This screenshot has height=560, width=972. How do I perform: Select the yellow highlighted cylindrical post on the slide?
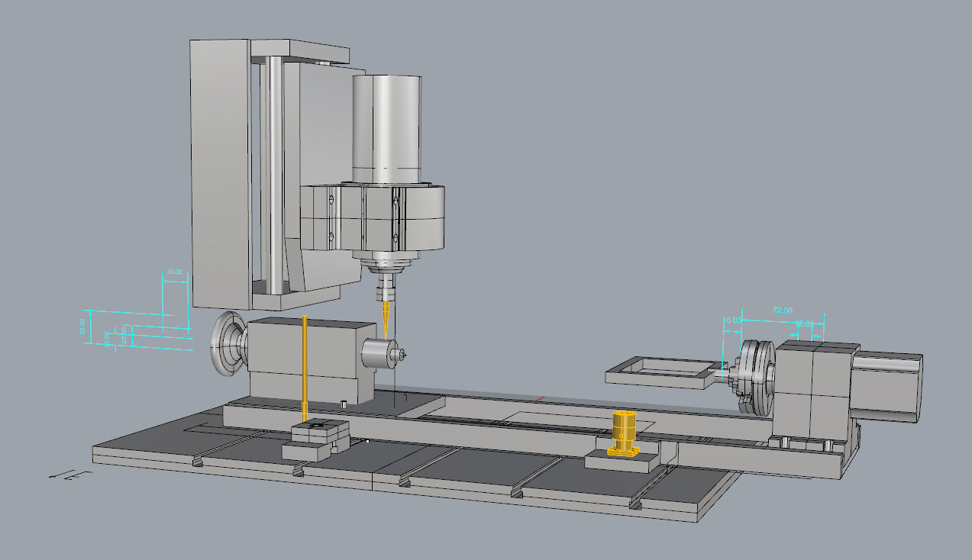click(625, 434)
